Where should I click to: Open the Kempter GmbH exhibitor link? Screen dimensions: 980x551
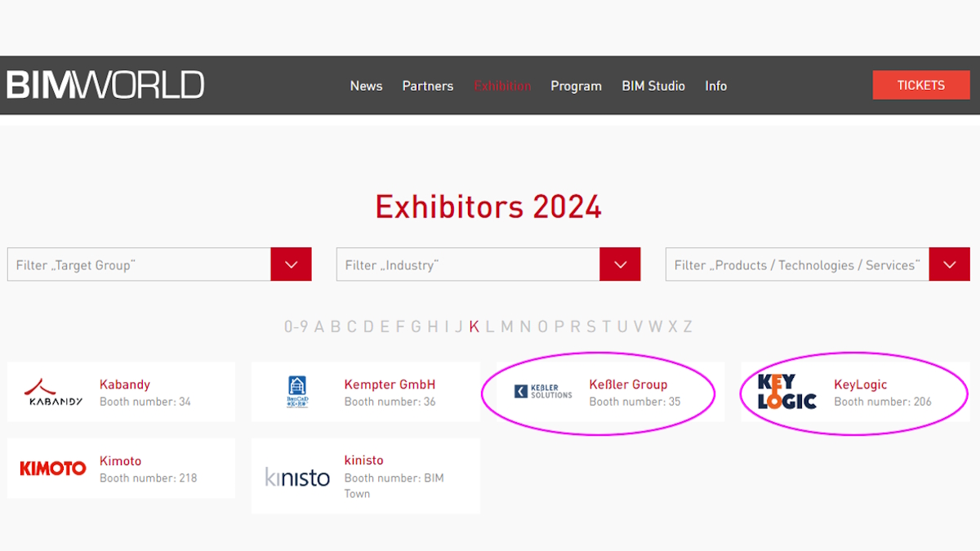(x=390, y=384)
